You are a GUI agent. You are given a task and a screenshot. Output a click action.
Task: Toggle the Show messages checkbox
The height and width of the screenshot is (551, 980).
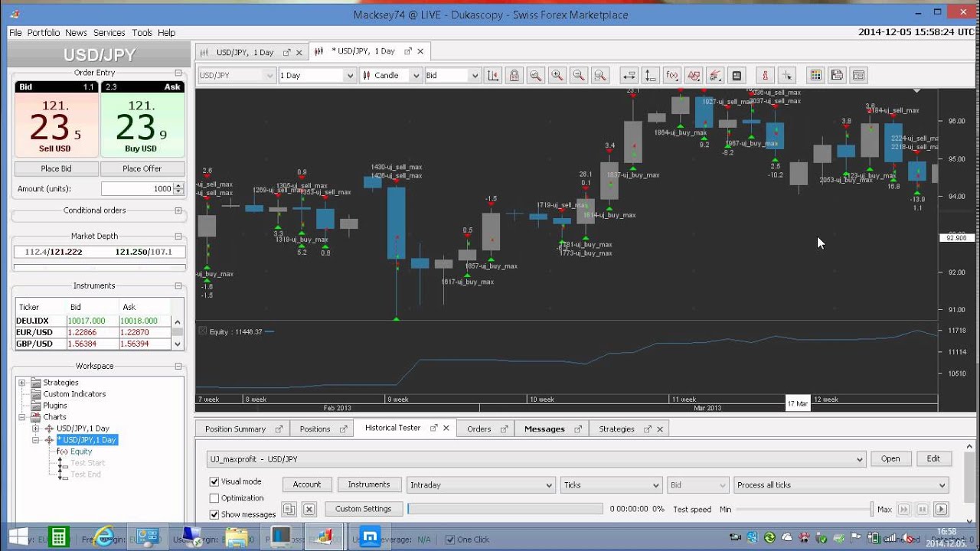214,514
